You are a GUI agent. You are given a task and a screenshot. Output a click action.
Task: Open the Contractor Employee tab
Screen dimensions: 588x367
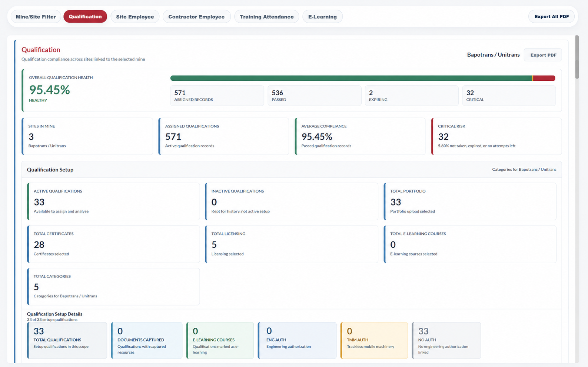tap(196, 17)
